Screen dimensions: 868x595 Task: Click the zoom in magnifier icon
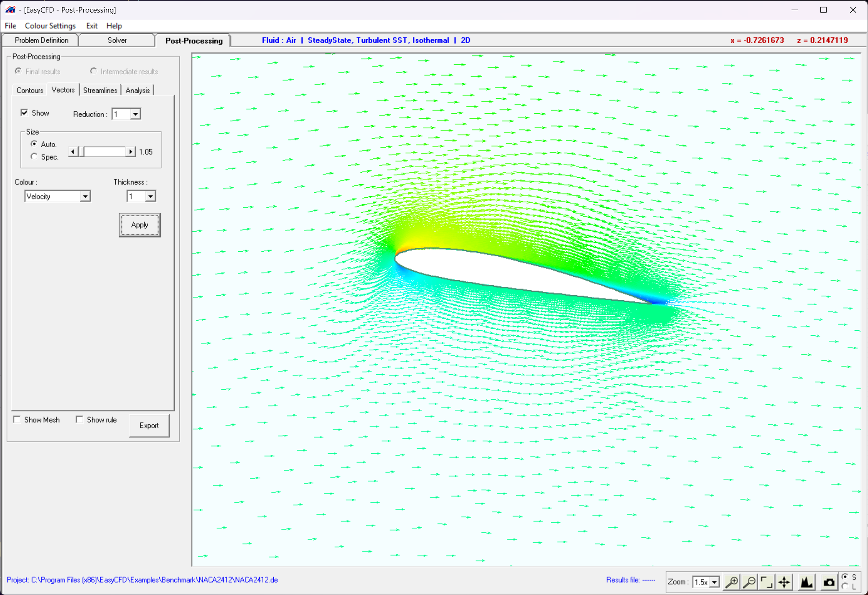pos(732,582)
